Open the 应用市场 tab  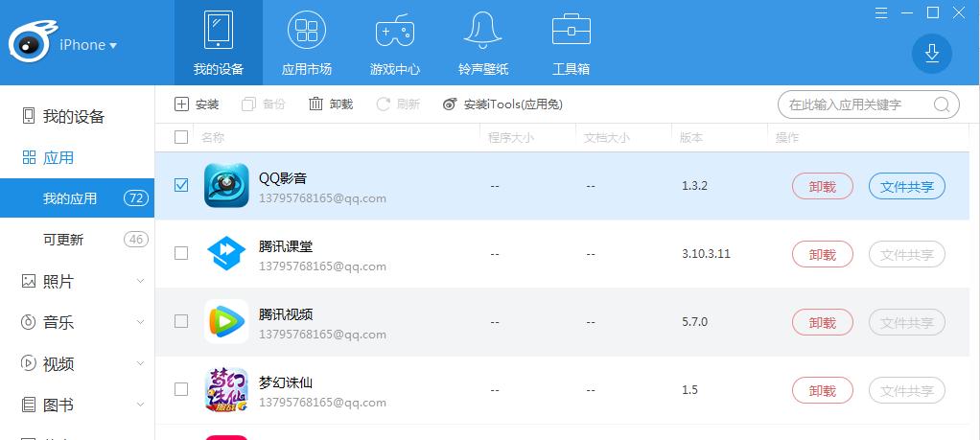click(306, 42)
